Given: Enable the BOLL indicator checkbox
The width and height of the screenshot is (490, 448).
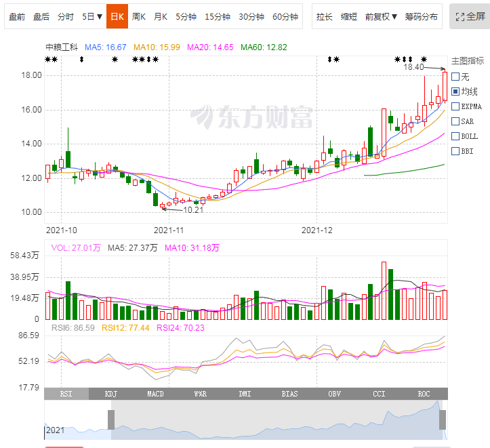Looking at the screenshot, I should tap(455, 136).
